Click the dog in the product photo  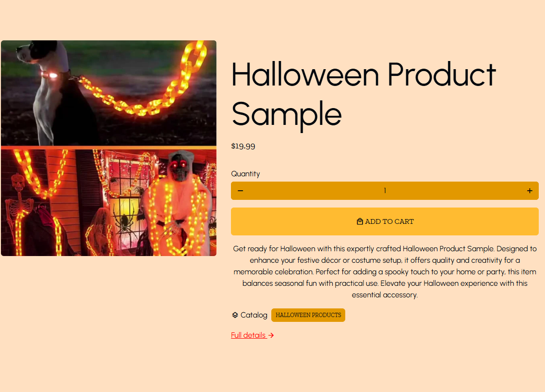48,86
